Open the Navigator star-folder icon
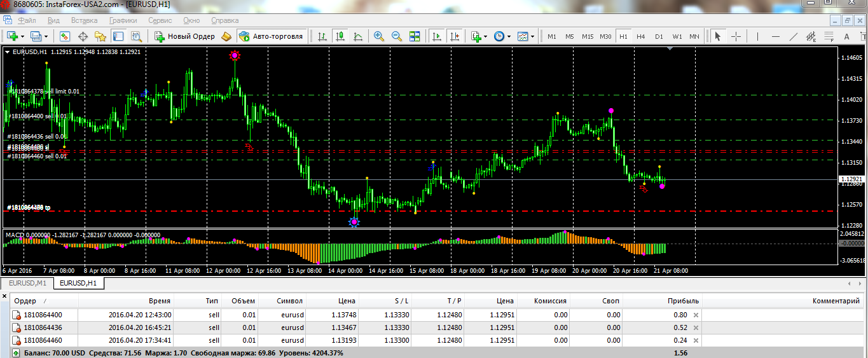Image resolution: width=868 pixels, height=358 pixels. pyautogui.click(x=100, y=36)
